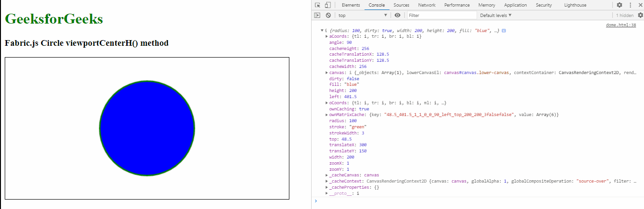The width and height of the screenshot is (644, 209).
Task: Open the Lighthouse tab
Action: (575, 5)
